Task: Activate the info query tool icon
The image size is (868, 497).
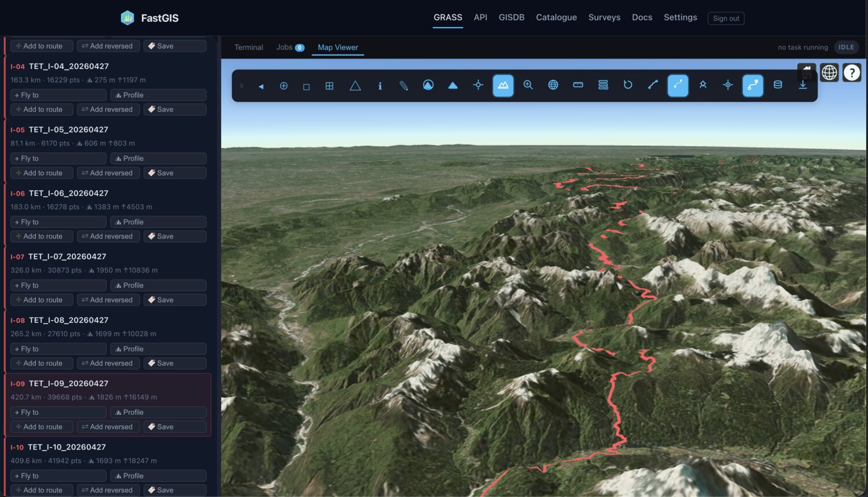Action: [380, 86]
